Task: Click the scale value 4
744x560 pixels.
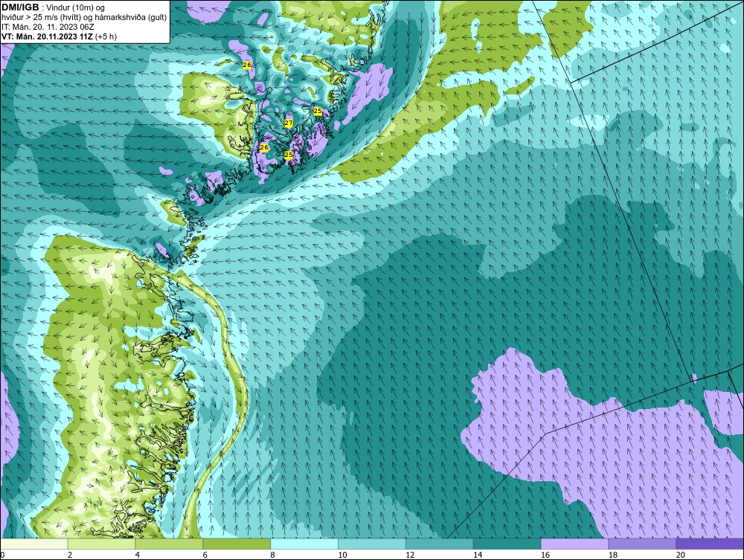Action: point(138,555)
